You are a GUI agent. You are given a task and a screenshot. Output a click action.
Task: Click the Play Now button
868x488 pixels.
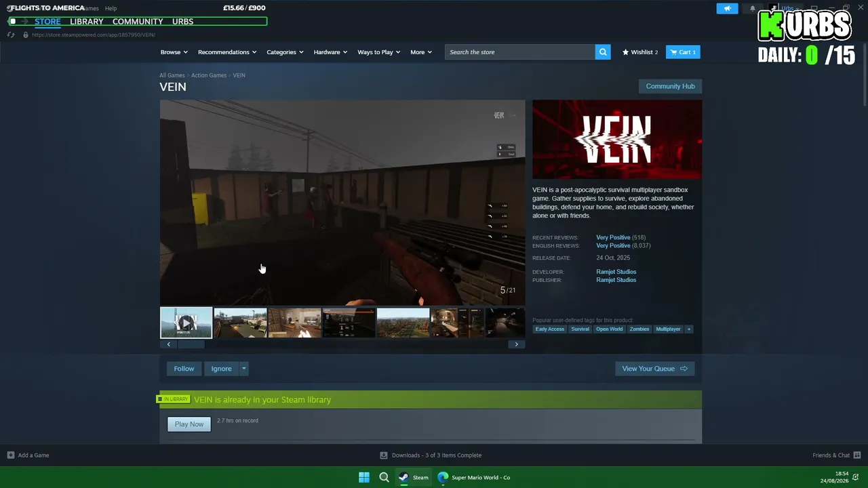(x=189, y=424)
